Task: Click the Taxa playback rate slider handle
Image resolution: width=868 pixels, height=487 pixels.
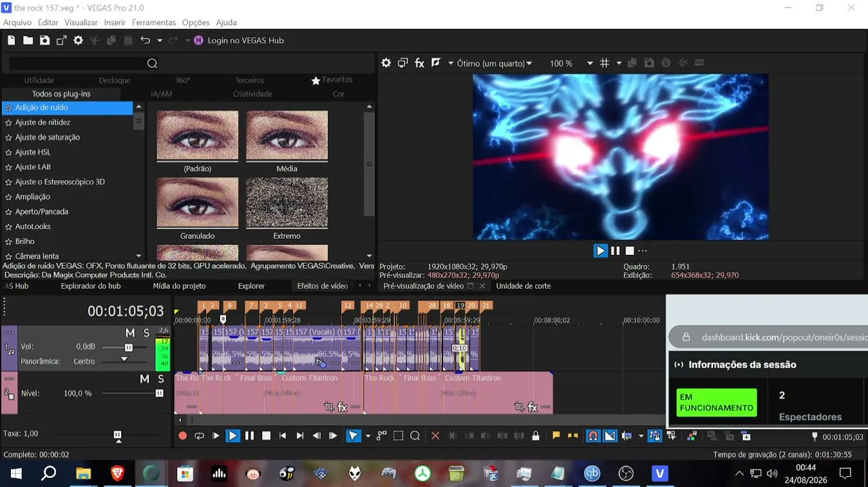Action: [x=118, y=435]
